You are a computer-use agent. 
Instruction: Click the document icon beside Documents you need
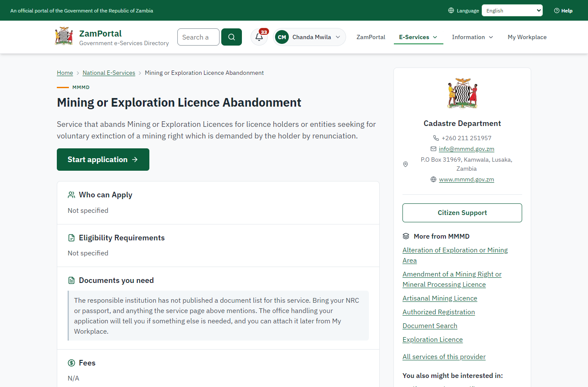click(x=71, y=280)
